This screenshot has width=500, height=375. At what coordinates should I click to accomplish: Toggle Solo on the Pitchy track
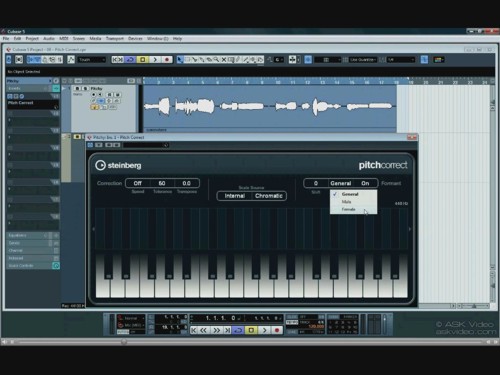click(x=85, y=89)
